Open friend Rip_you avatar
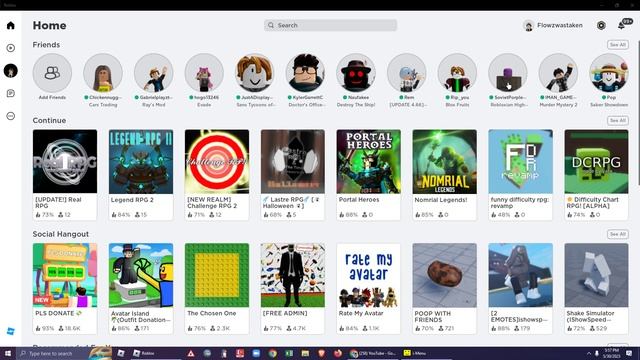The width and height of the screenshot is (640, 360). point(457,73)
